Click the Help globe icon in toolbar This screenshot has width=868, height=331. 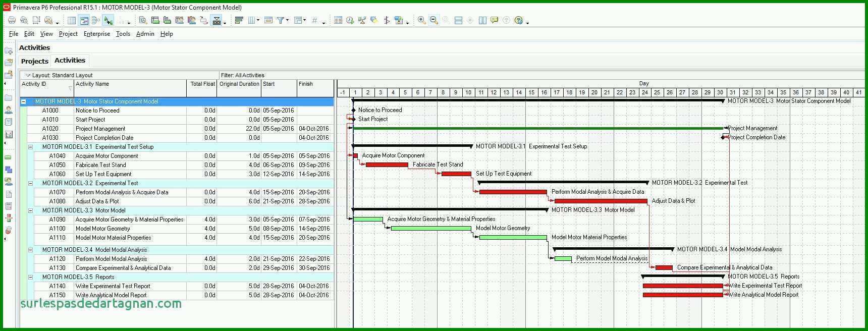coord(519,20)
